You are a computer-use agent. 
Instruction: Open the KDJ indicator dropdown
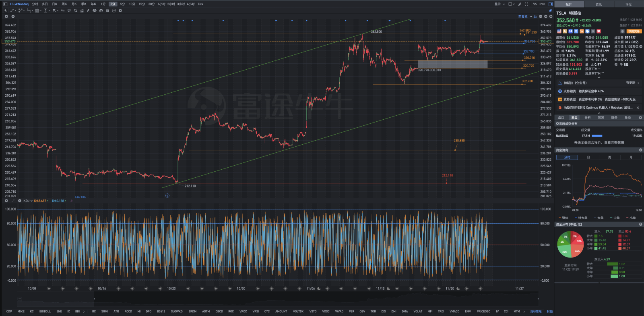[x=28, y=201]
